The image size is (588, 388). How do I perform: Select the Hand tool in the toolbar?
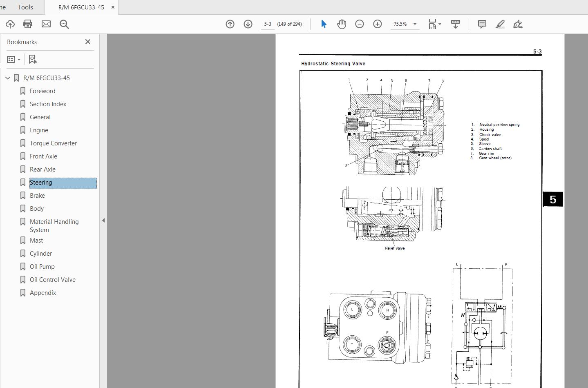tap(342, 24)
